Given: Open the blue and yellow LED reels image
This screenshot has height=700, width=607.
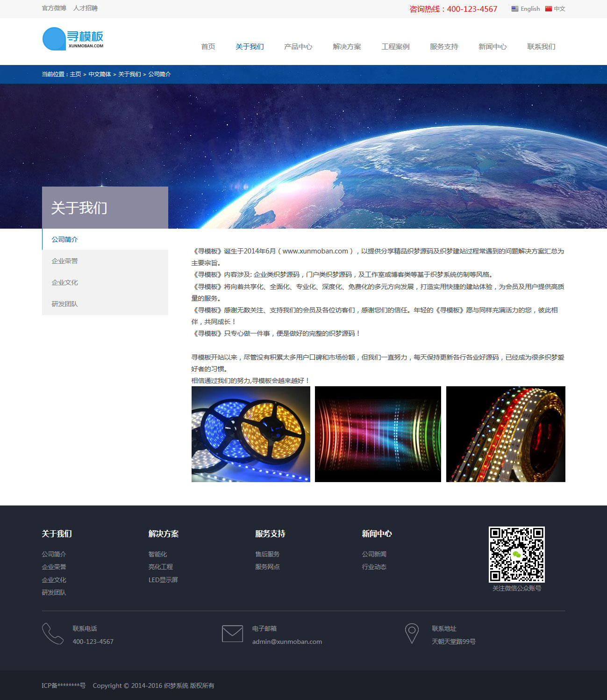Looking at the screenshot, I should coord(251,434).
